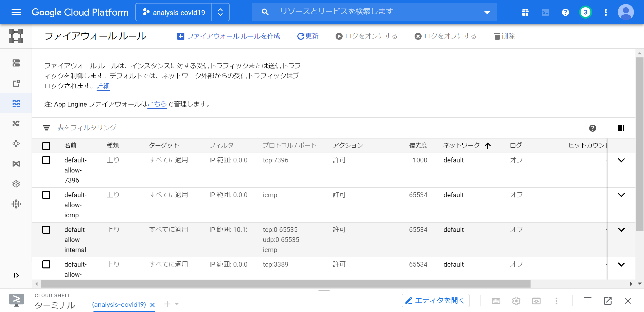644x312 pixels.
Task: Expand the search bar dropdown arrow
Action: [x=487, y=12]
